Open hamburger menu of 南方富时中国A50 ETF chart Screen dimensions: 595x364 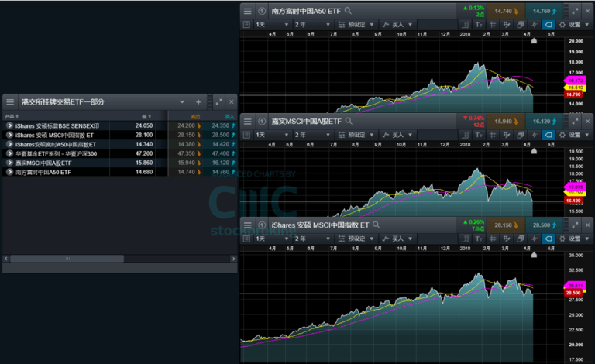247,12
